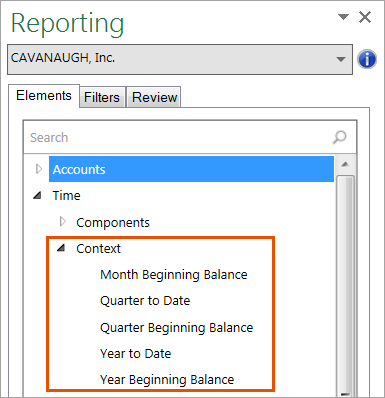Select the Accounts tree item
Screen dimensions: 385x398
(191, 169)
